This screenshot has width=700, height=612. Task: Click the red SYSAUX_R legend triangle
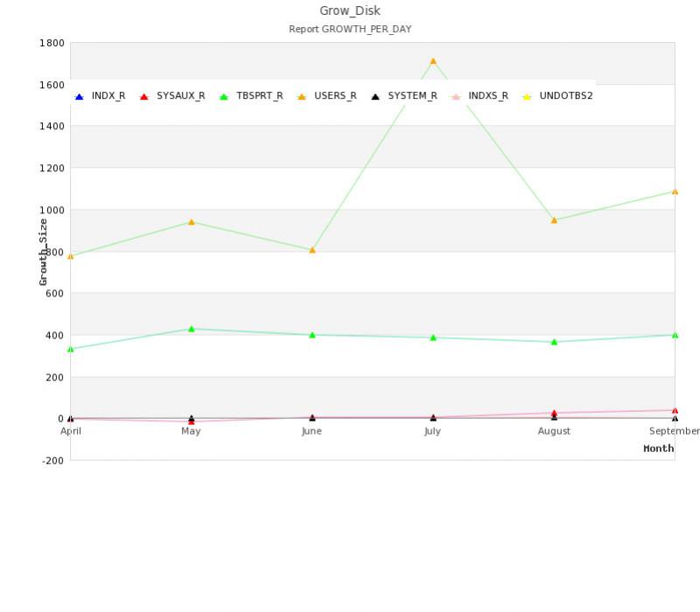point(143,97)
